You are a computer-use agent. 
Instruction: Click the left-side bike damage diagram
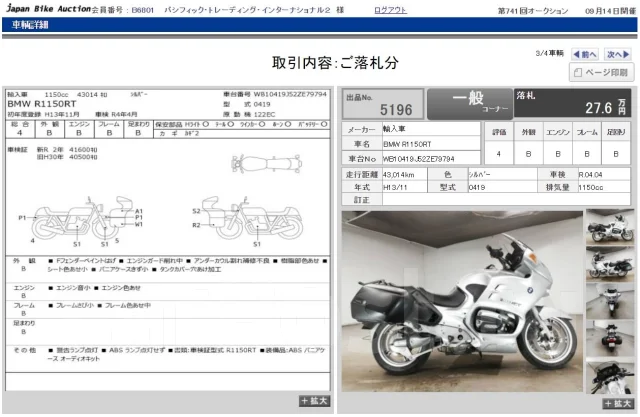tap(82, 221)
